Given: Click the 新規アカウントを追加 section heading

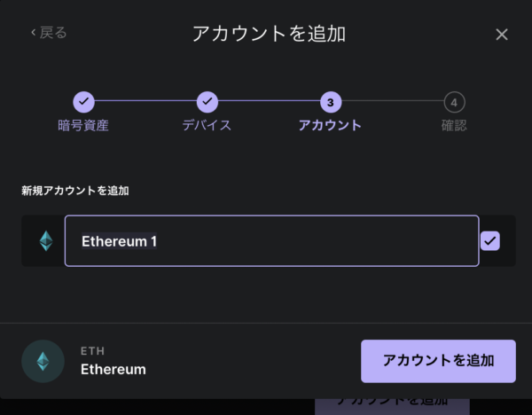Looking at the screenshot, I should pyautogui.click(x=75, y=191).
